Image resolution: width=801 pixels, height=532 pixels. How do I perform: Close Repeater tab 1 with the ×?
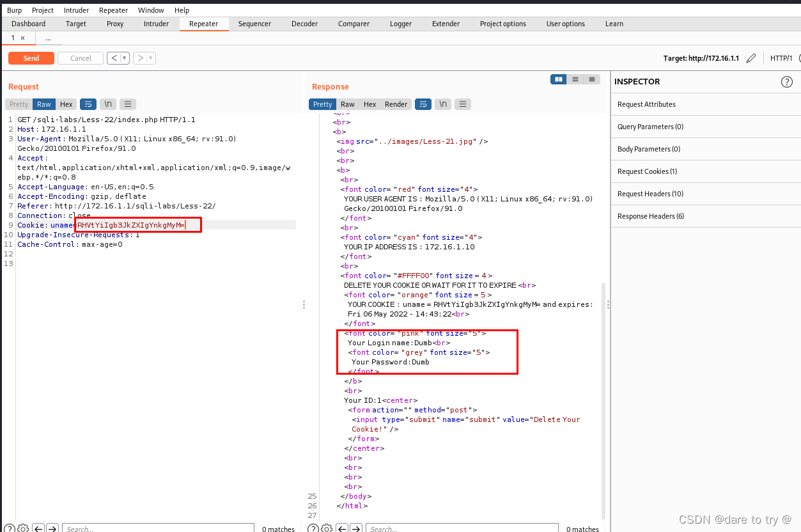coord(23,38)
